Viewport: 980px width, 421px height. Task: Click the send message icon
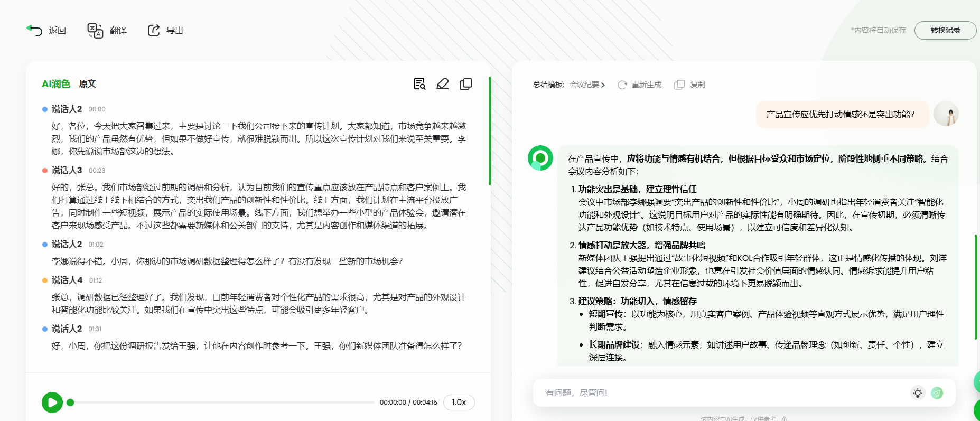(937, 393)
